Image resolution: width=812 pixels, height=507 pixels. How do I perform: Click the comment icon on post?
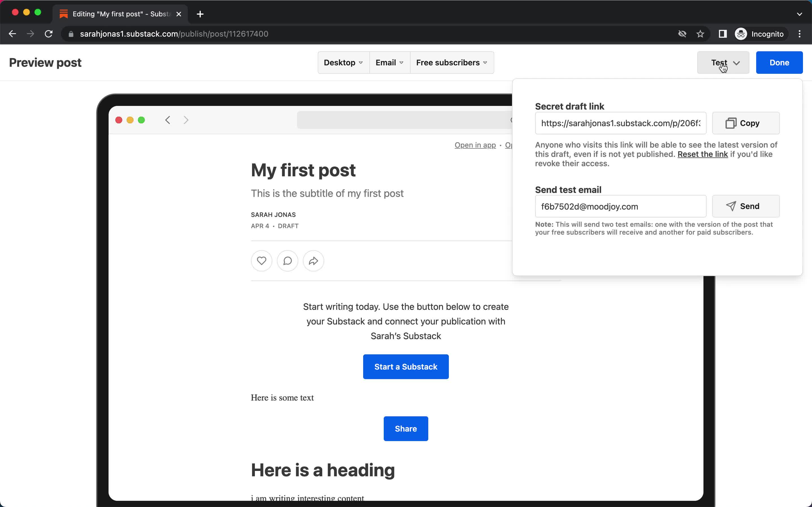[288, 261]
